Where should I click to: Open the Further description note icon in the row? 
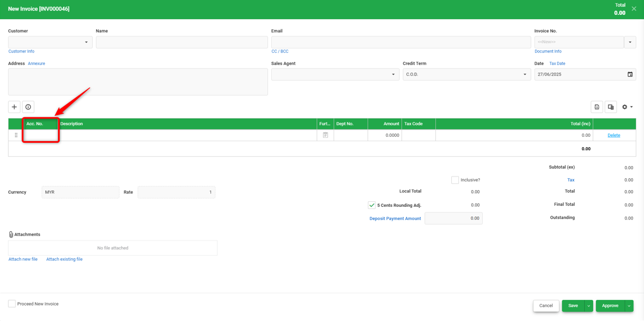(325, 135)
